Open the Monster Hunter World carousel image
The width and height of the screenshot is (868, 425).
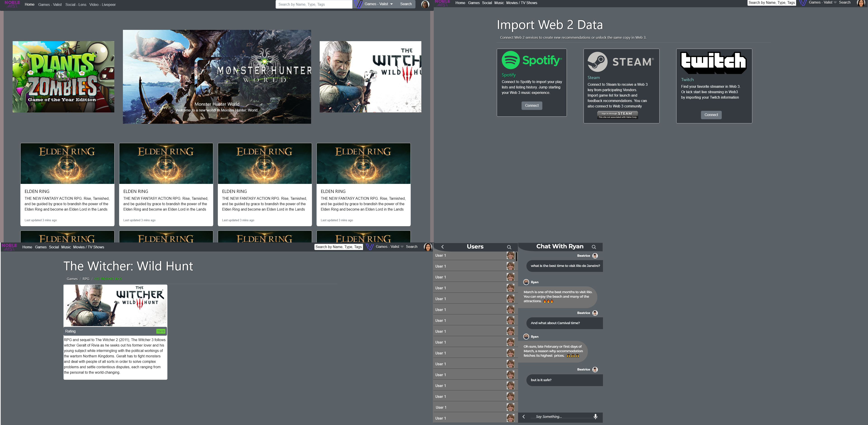(217, 77)
